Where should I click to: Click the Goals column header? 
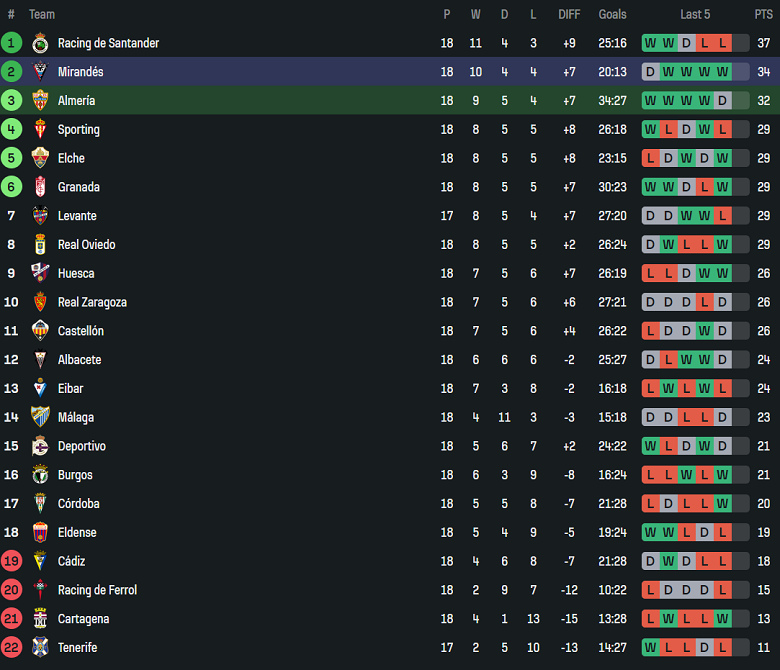[x=612, y=14]
